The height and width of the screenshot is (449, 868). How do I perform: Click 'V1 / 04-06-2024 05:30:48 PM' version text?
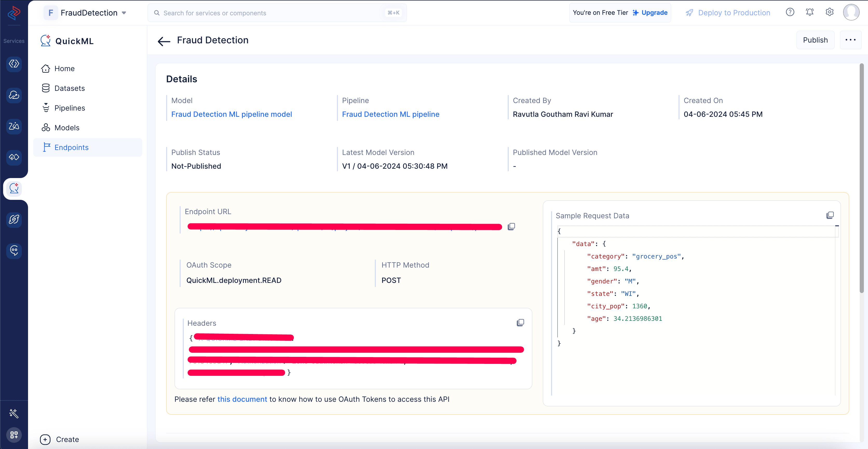click(395, 166)
